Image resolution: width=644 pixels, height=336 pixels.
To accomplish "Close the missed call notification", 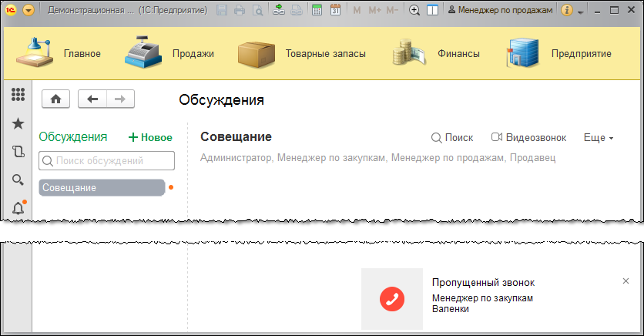I will click(626, 281).
